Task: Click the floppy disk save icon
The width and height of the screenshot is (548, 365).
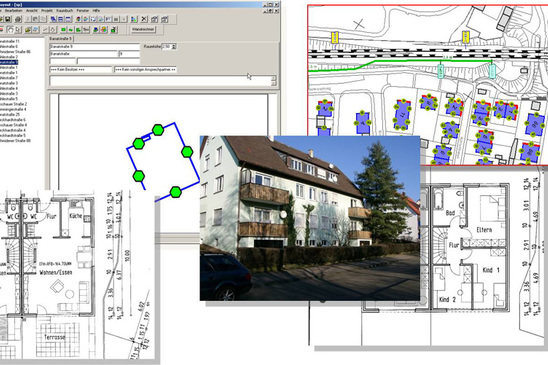Action: coord(7,19)
